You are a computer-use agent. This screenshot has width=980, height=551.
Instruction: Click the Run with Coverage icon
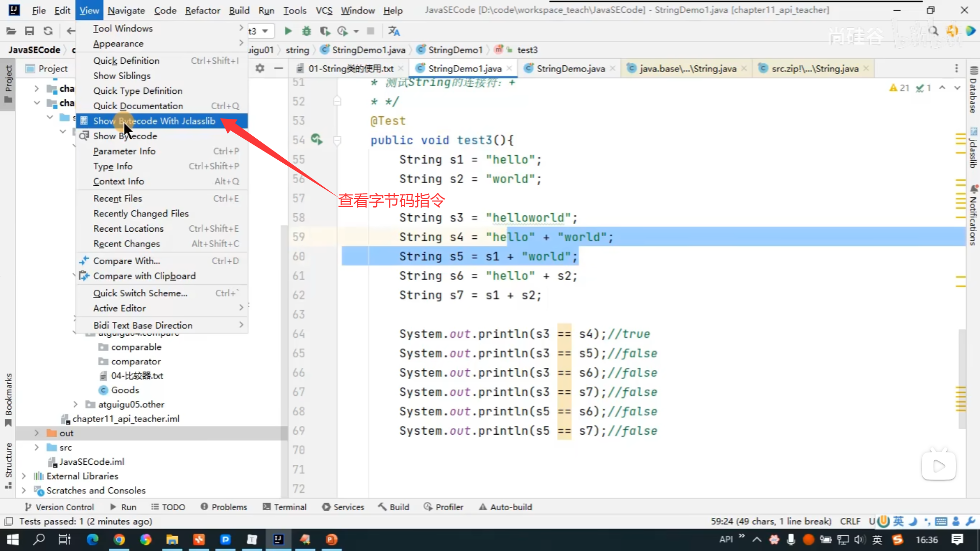pos(325,31)
